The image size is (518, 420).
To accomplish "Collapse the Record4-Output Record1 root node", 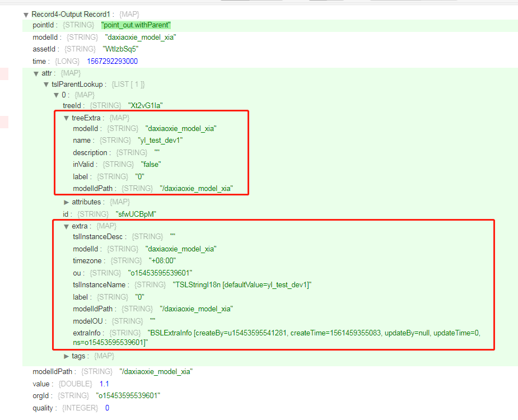I will click(26, 14).
